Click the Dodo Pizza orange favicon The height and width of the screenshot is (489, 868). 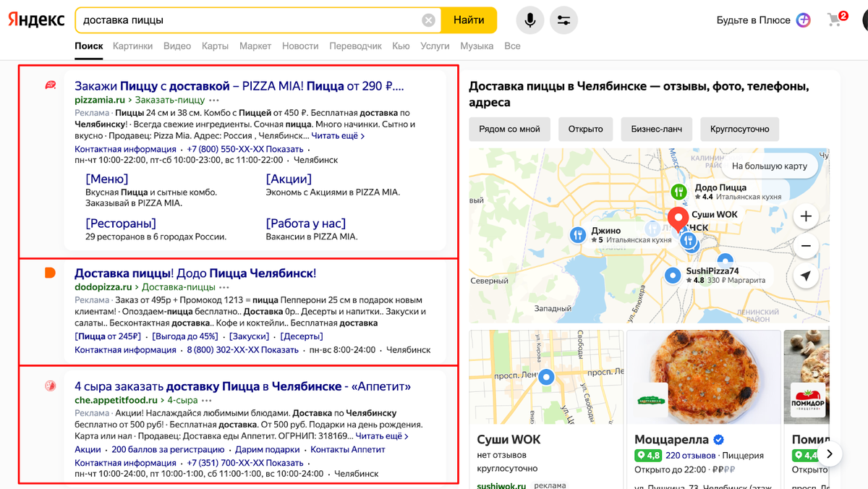click(50, 273)
